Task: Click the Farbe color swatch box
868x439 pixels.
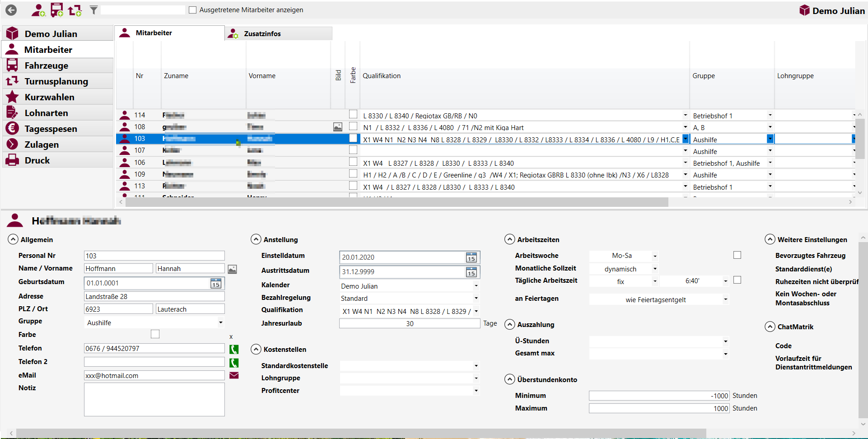Action: [155, 334]
